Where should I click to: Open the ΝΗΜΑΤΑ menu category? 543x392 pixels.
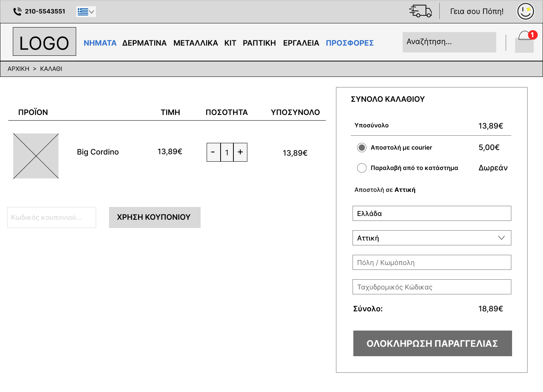point(100,43)
